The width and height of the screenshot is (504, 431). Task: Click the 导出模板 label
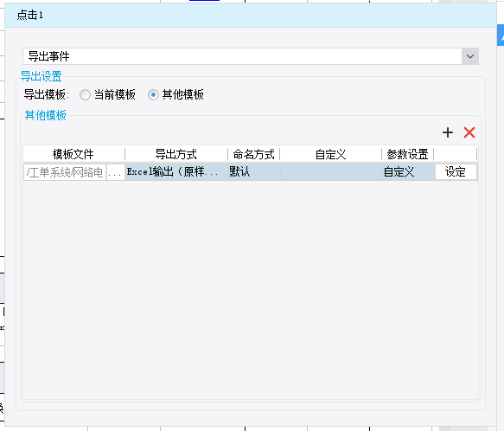(x=47, y=94)
